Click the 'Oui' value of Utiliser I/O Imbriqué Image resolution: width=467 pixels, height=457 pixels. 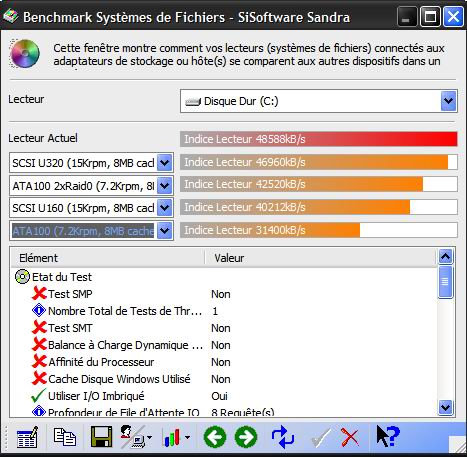pyautogui.click(x=219, y=396)
